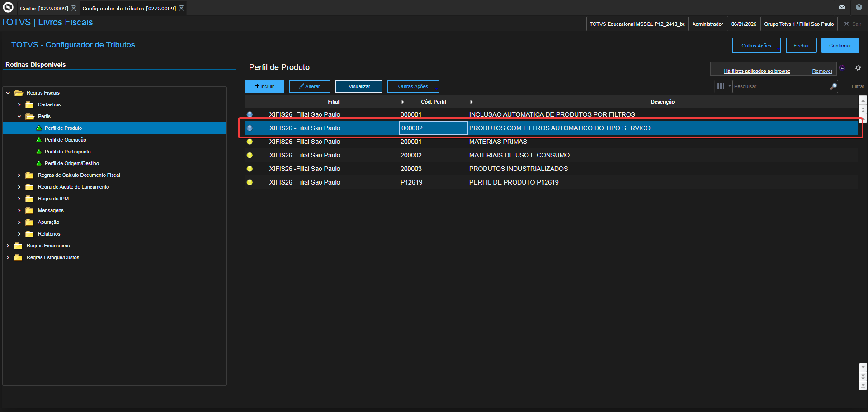
Task: Open 'Há filtros aplicados ao browse' link
Action: (x=757, y=71)
